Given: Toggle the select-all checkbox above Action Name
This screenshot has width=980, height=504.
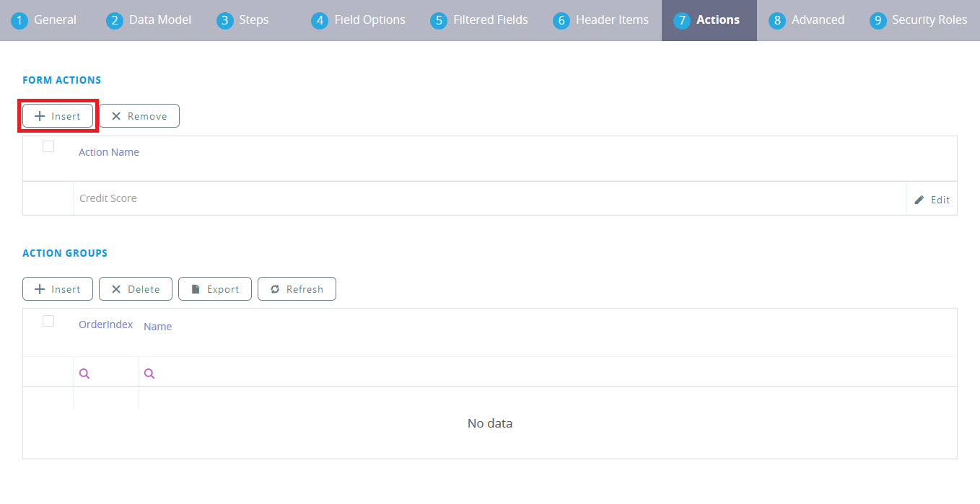Looking at the screenshot, I should pyautogui.click(x=48, y=146).
